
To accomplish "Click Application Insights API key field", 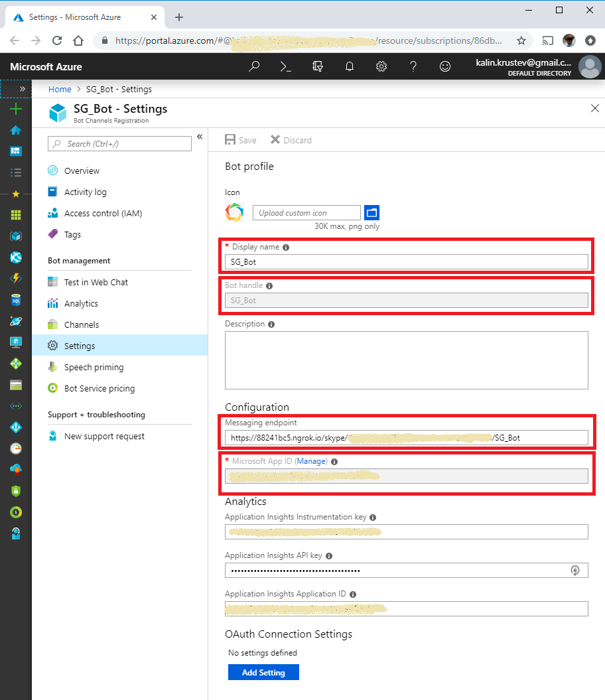I will [x=406, y=570].
